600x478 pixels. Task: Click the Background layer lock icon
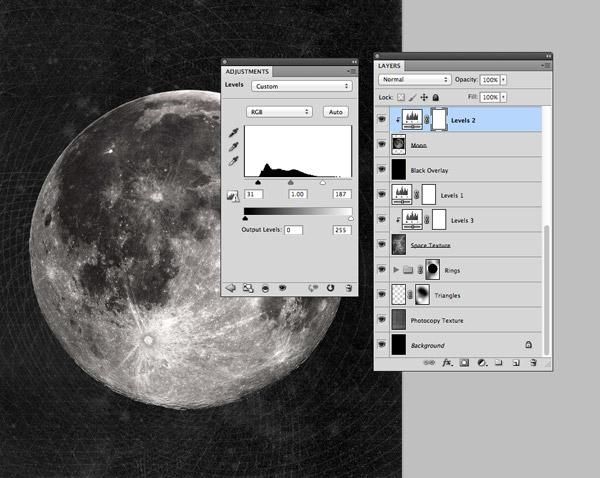(528, 345)
